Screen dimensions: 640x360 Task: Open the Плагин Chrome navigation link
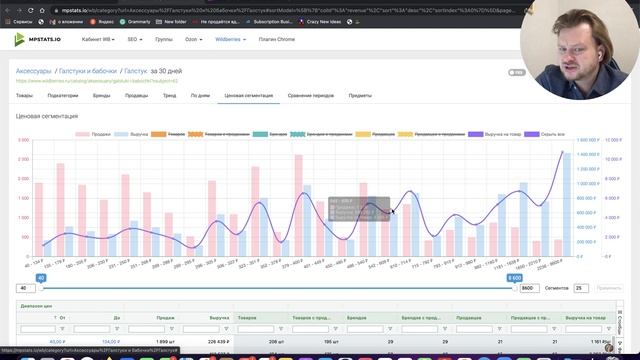tap(277, 40)
